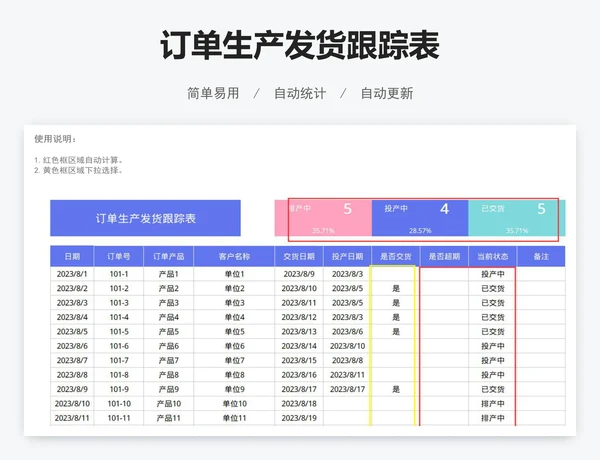The image size is (600, 460).
Task: Open 是否交货 dropdown cell for order 101-5
Action: click(396, 332)
